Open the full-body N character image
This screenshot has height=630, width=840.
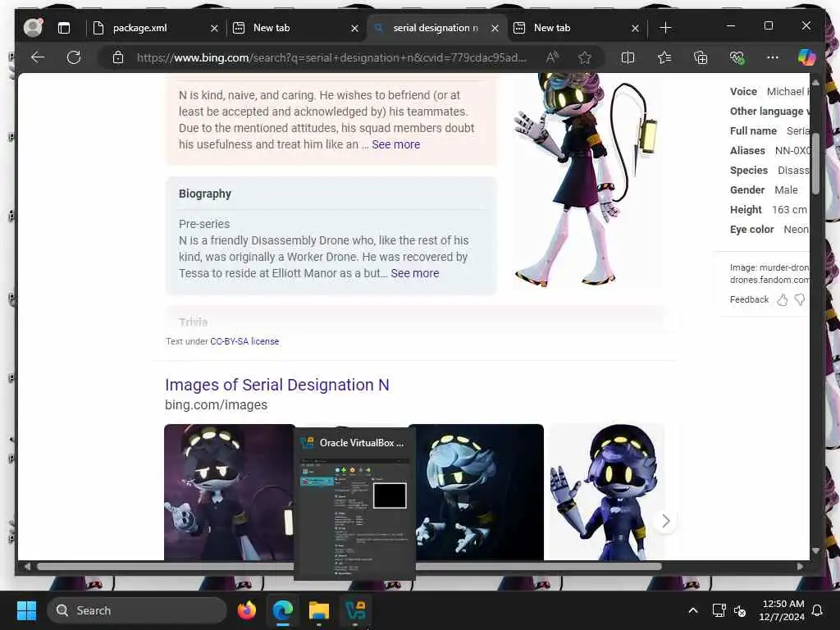click(587, 180)
